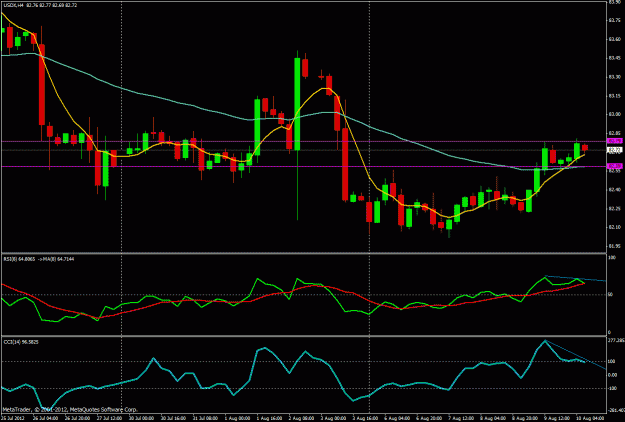Click the 3 Aug 16:00 time label
The width and height of the screenshot is (625, 422).
[364, 418]
